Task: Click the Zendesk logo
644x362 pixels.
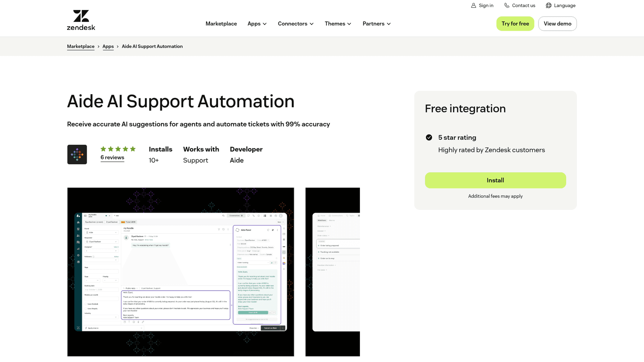Action: pos(81,20)
